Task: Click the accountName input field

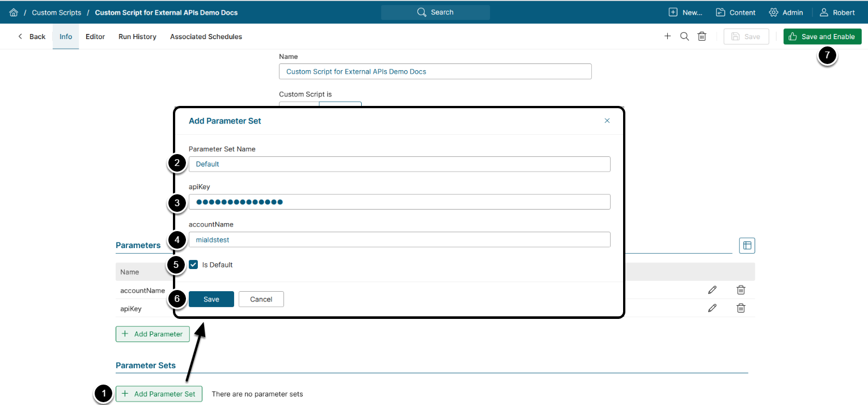Action: pyautogui.click(x=400, y=240)
